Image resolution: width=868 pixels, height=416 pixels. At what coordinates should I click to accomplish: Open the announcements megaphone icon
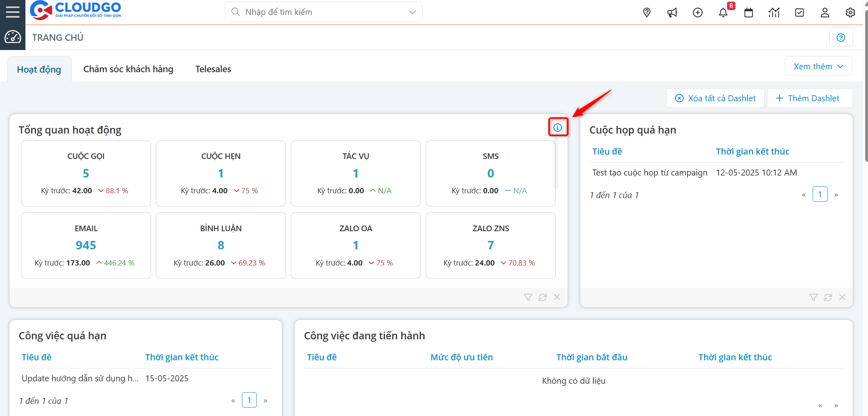point(672,13)
